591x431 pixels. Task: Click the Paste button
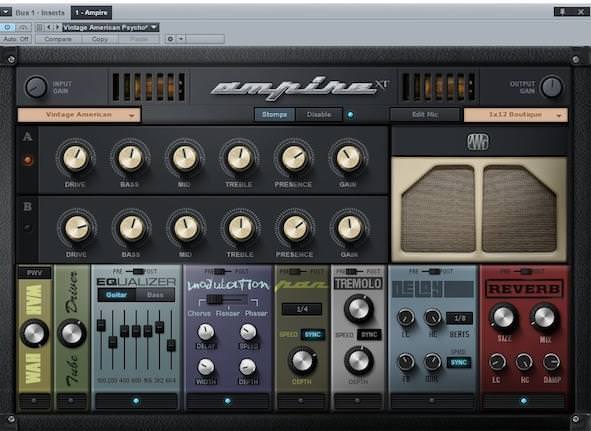point(139,39)
